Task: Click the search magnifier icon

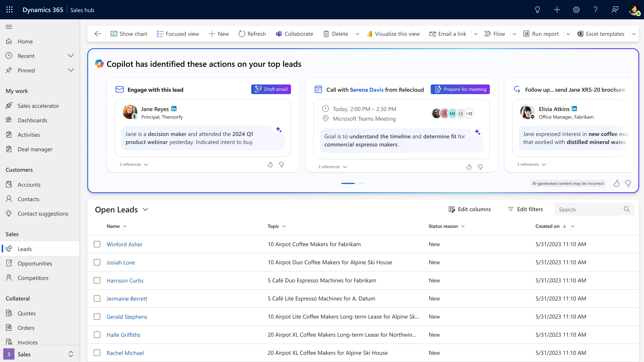Action: pos(626,209)
